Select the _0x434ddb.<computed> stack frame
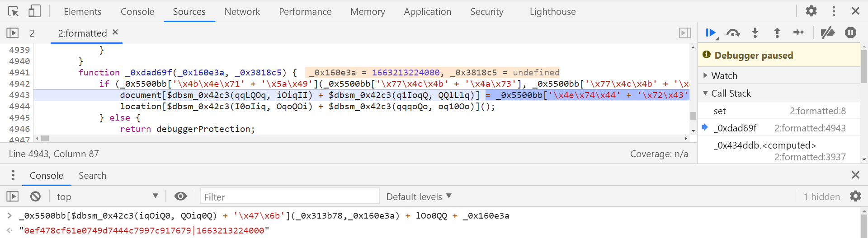Viewport: 868px width, 238px height. click(779, 151)
